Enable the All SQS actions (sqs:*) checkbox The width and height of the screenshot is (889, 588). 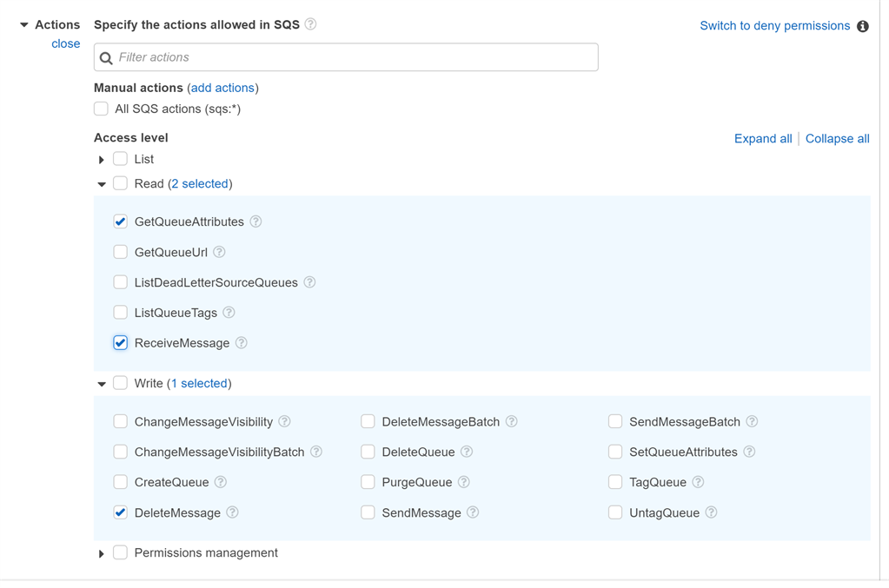point(101,109)
